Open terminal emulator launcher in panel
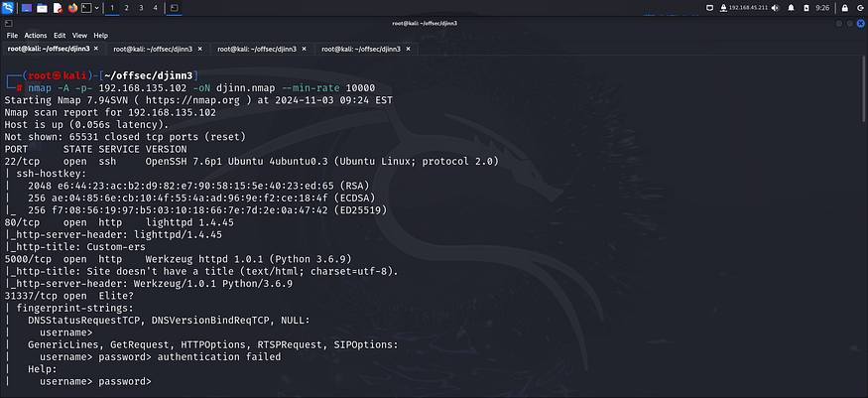Viewport: 868px width, 398px height. 87,8
